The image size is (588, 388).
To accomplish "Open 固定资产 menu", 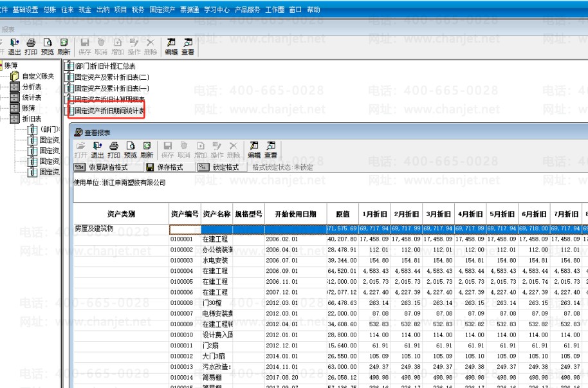I will pos(162,10).
